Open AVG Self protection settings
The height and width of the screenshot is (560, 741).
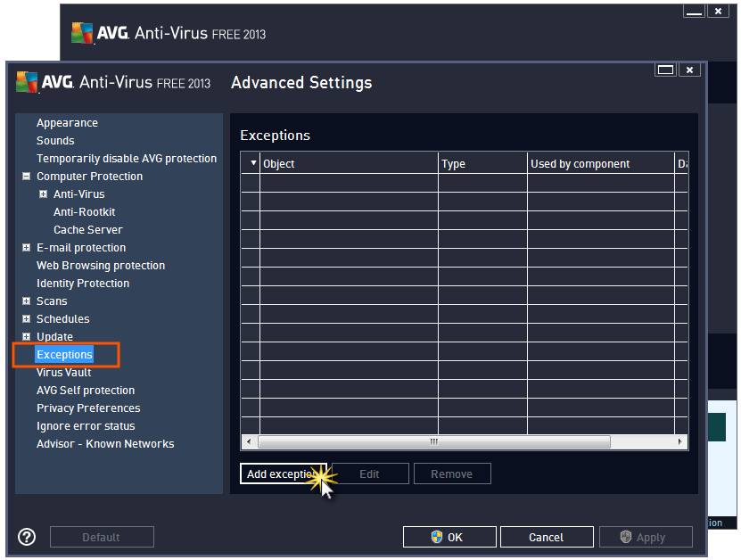click(86, 391)
